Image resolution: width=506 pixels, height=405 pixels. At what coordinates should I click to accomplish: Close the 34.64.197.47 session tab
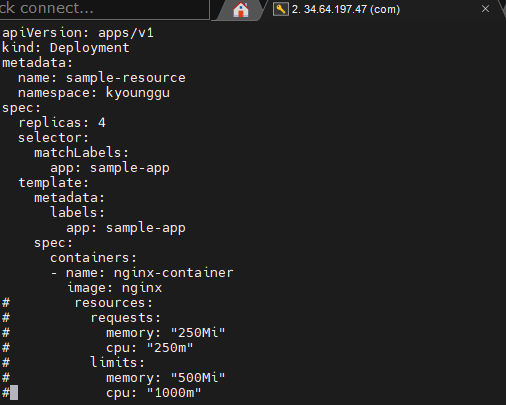click(485, 9)
